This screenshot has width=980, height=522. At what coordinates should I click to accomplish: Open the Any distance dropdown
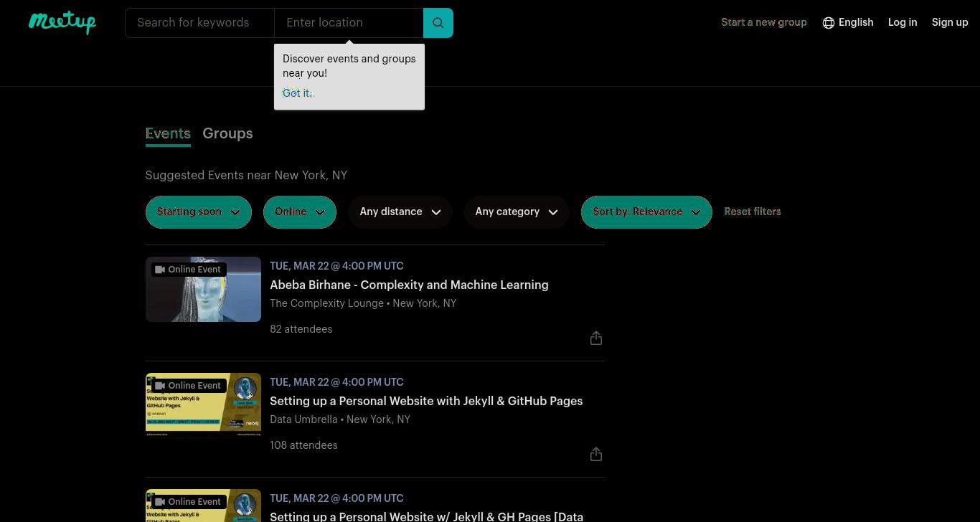click(400, 212)
